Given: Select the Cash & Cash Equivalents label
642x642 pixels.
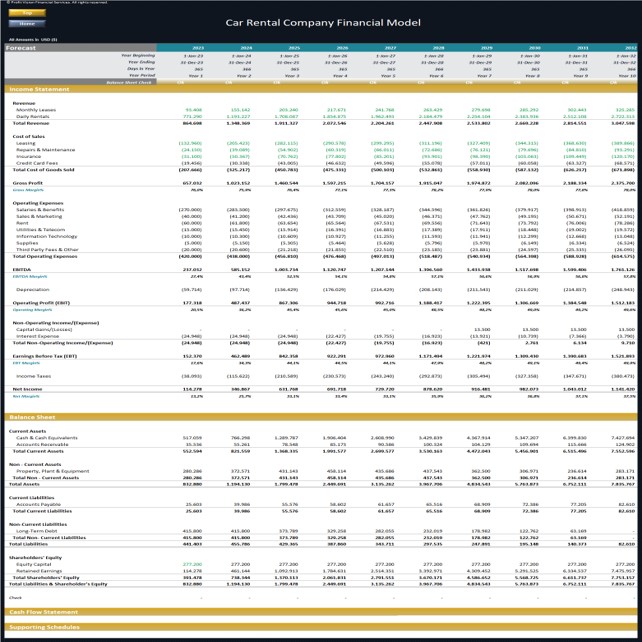Looking at the screenshot, I should (47, 438).
